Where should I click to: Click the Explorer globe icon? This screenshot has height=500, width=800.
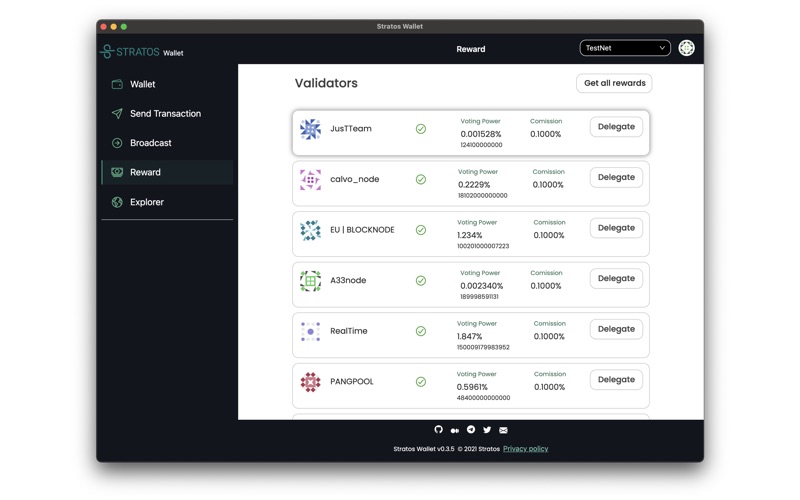coord(117,202)
